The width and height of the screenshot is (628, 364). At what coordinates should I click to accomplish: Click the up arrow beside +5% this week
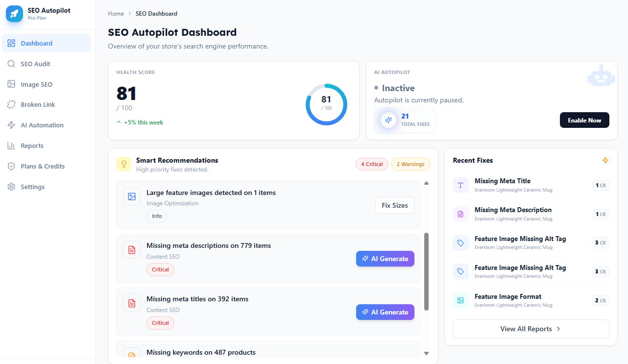(119, 122)
